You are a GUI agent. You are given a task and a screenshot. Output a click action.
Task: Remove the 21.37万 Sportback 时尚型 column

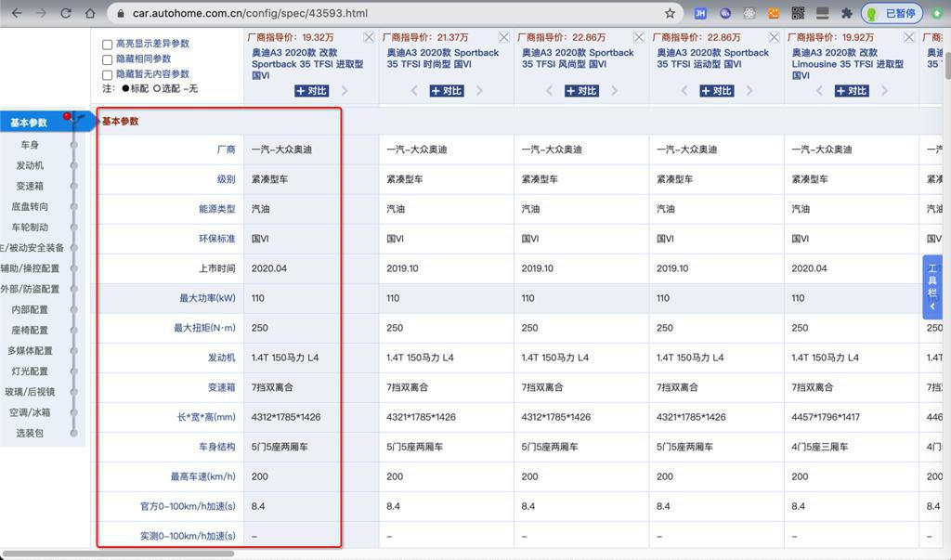[504, 37]
